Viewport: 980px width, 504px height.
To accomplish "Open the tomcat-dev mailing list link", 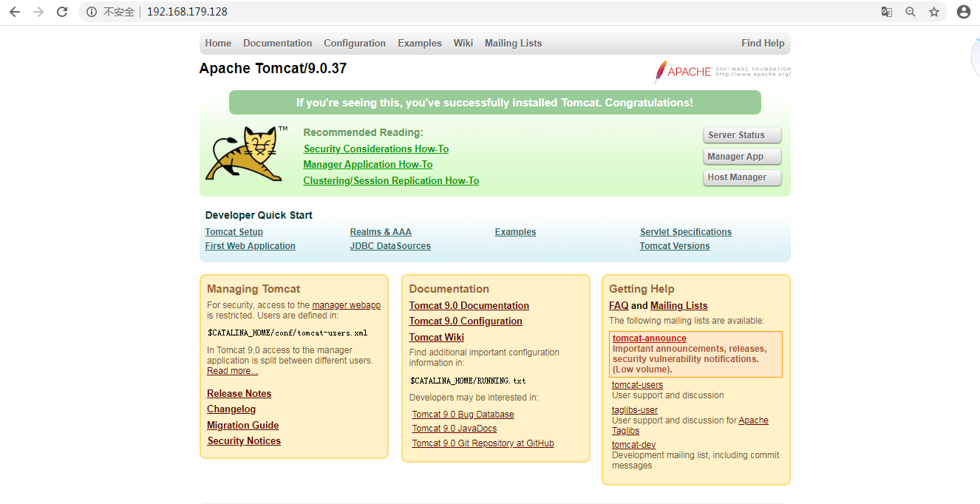I will 634,445.
